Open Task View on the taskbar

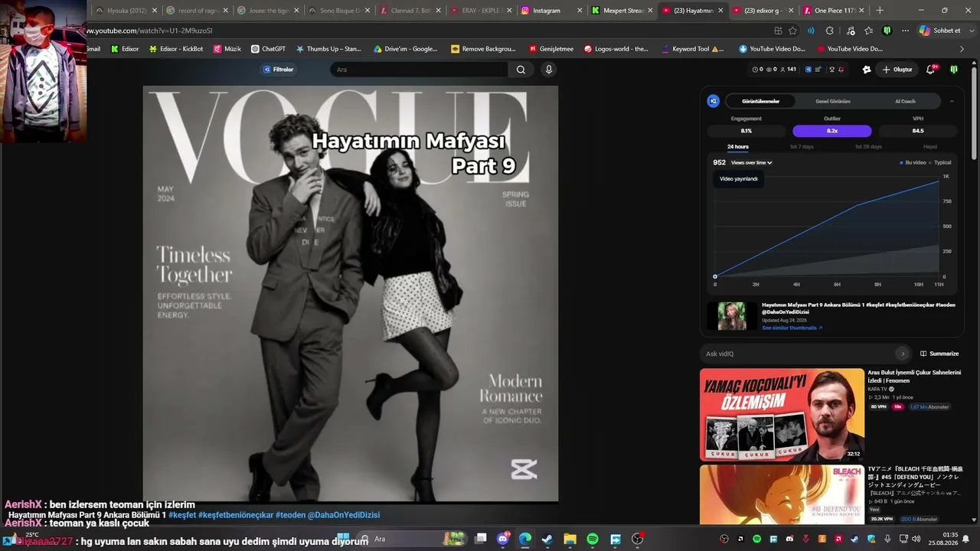[x=480, y=540]
